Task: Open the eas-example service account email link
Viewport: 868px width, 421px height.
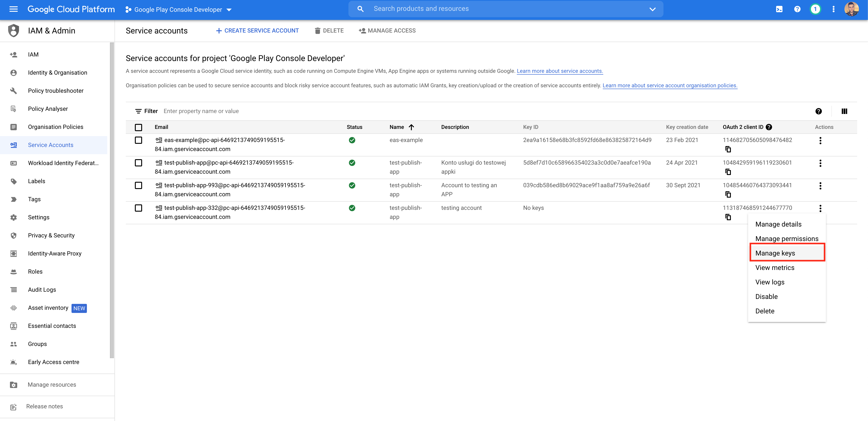Action: click(x=219, y=144)
